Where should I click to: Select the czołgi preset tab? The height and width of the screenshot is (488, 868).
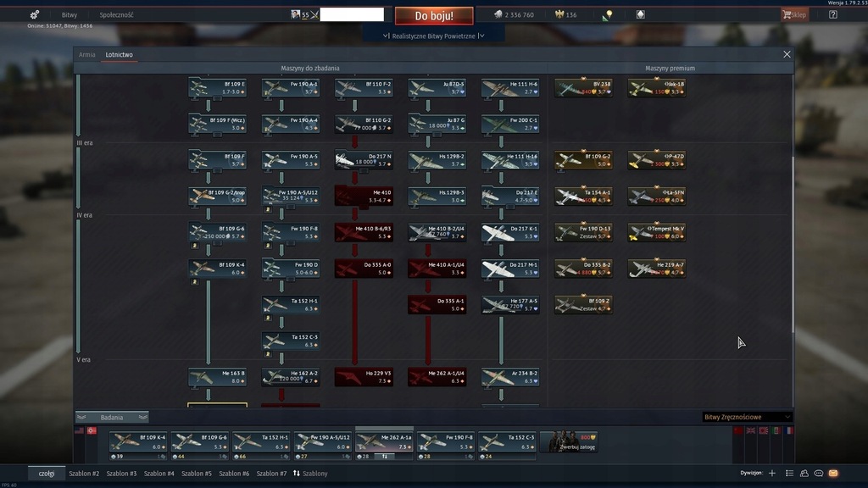47,473
